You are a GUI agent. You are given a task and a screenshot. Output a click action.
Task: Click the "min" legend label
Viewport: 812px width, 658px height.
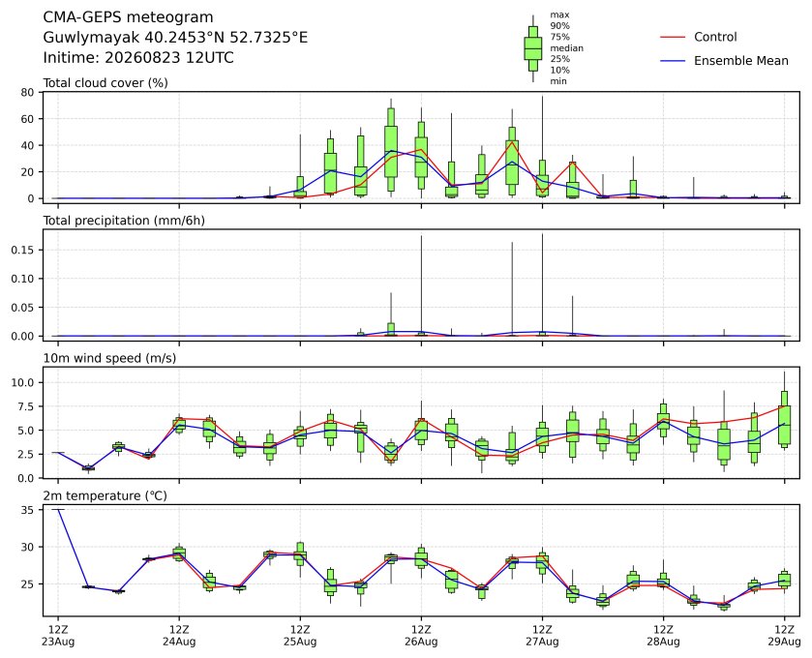point(558,81)
